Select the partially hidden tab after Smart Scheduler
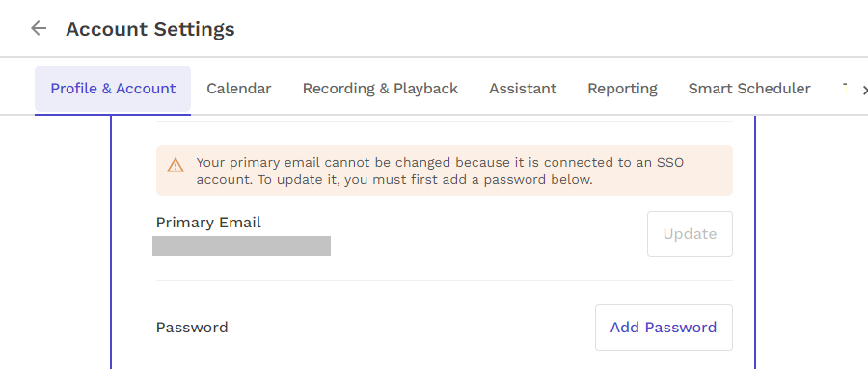This screenshot has width=868, height=369. coord(845,89)
